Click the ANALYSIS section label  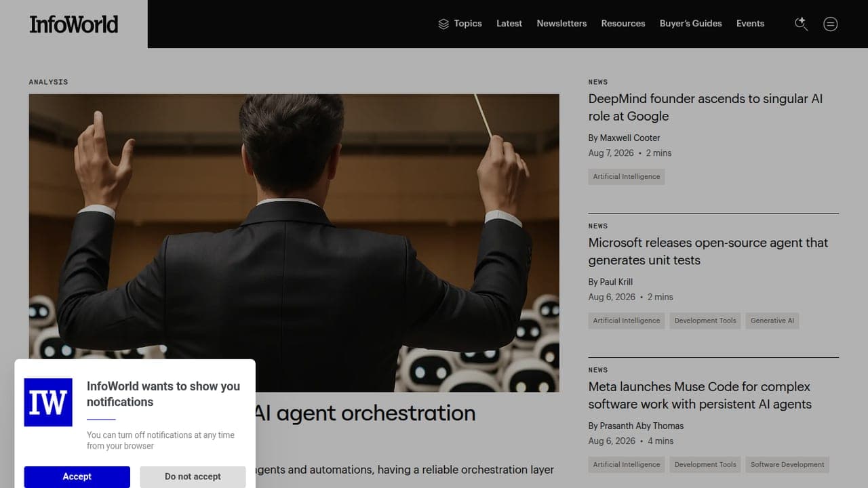coord(48,82)
